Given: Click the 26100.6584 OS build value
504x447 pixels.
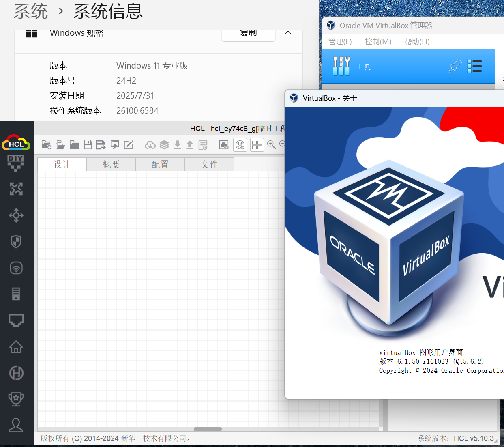Looking at the screenshot, I should pos(137,111).
